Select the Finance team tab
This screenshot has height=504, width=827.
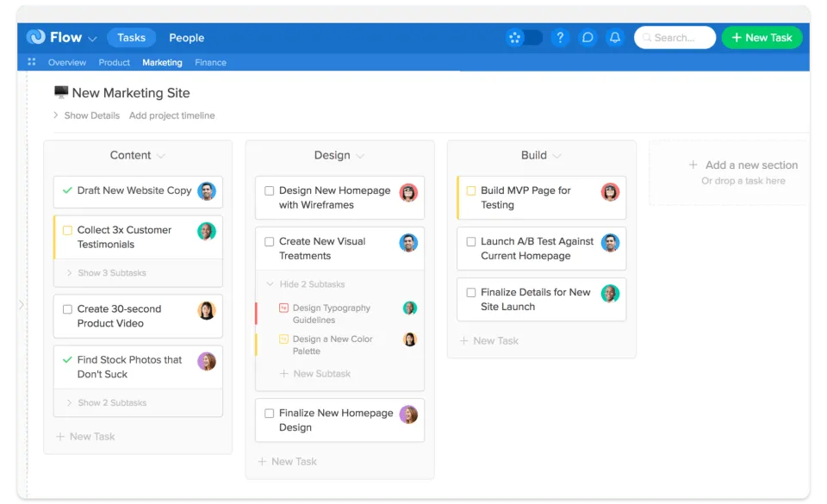pos(210,62)
